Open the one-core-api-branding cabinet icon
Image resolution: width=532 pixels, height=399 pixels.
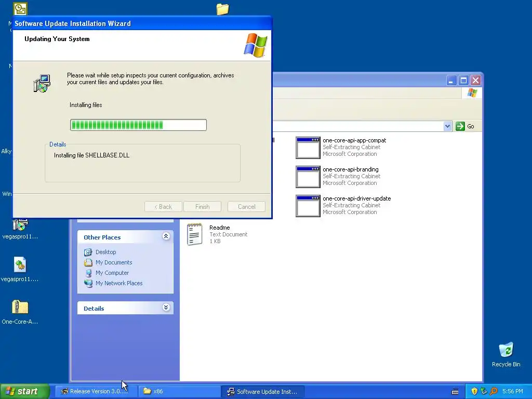click(308, 177)
